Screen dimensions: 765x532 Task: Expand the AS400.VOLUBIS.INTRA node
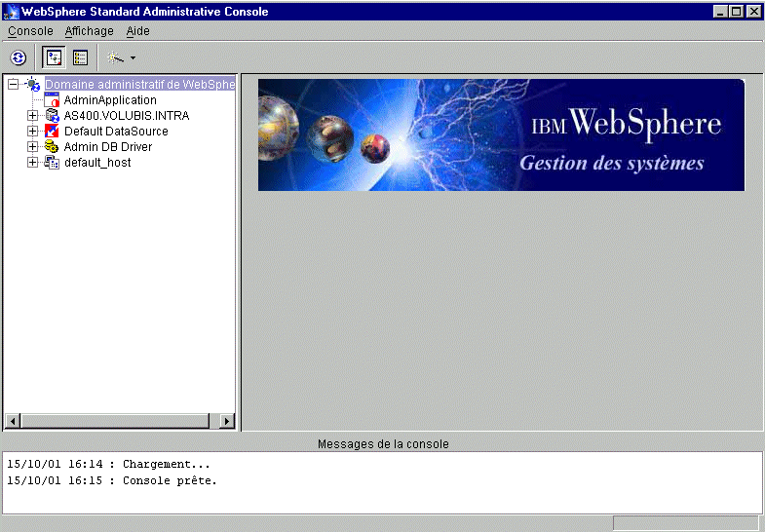[x=32, y=116]
